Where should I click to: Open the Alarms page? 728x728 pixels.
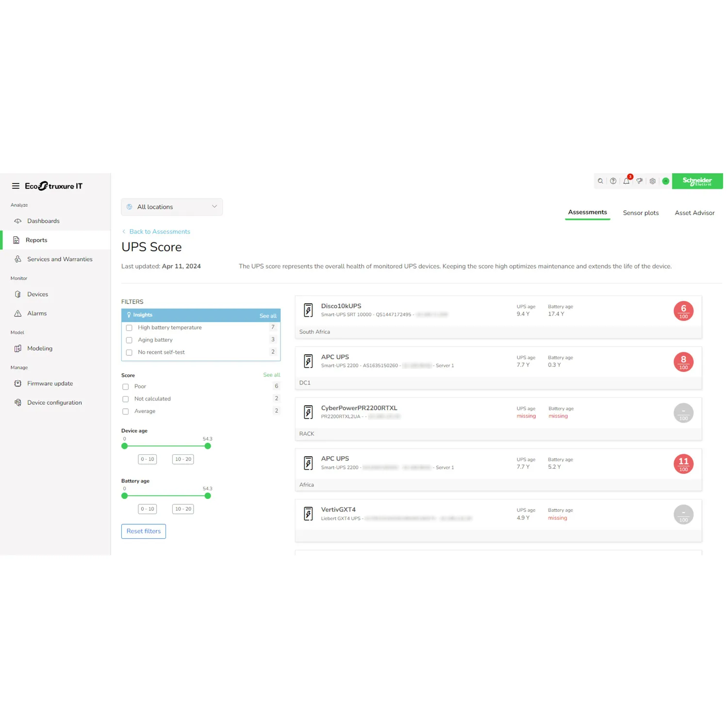37,313
